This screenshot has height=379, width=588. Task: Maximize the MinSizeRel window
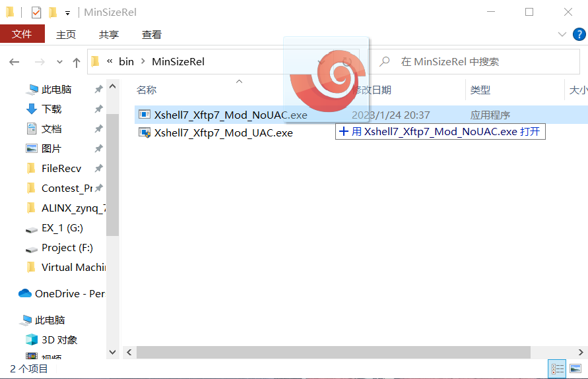529,13
